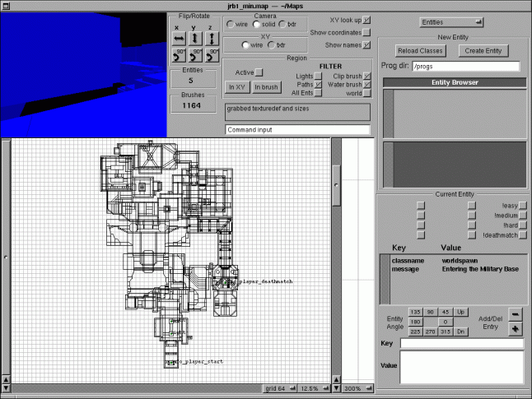Open the Entities panel dropdown
Image resolution: width=532 pixels, height=399 pixels.
click(451, 22)
